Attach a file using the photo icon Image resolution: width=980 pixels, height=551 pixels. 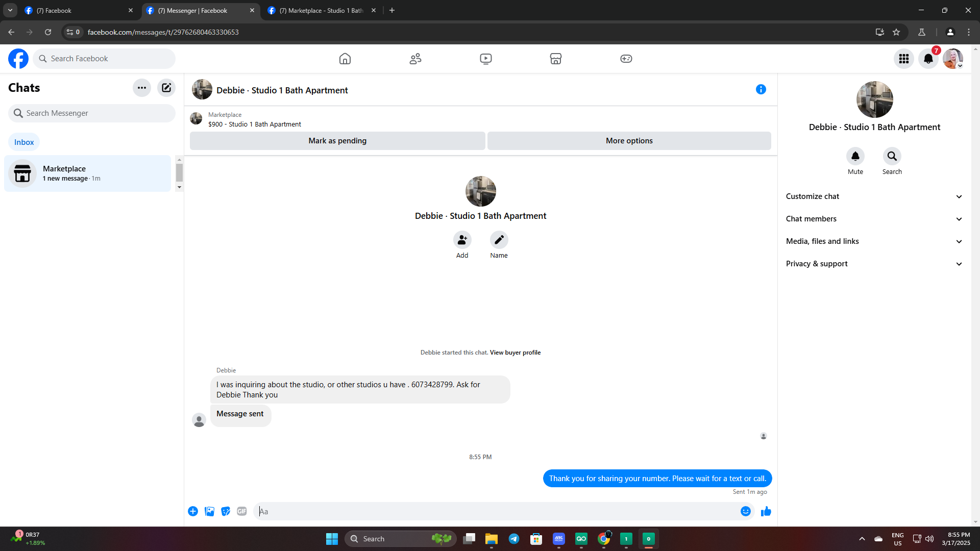pos(209,511)
